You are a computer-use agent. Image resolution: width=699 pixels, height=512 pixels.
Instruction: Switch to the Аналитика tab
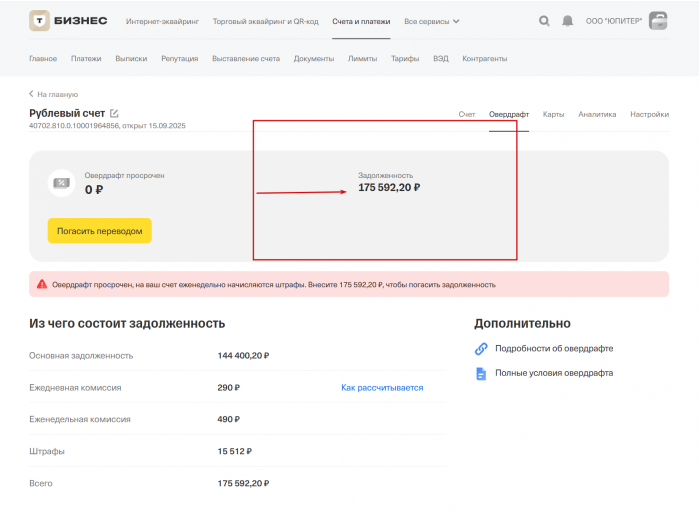tap(597, 114)
